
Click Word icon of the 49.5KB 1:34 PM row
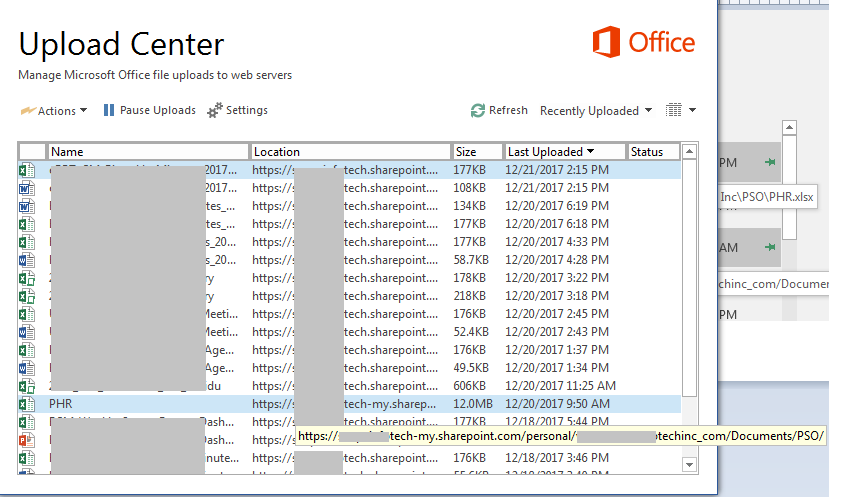(26, 368)
